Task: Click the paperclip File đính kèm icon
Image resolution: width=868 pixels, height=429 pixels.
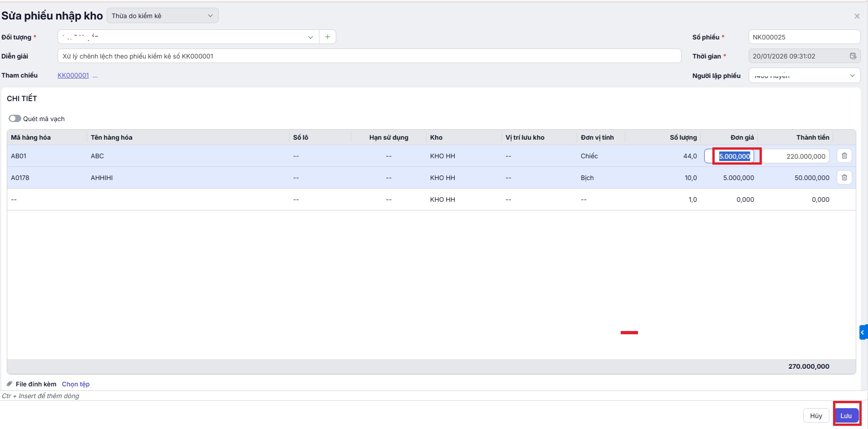Action: click(x=10, y=384)
